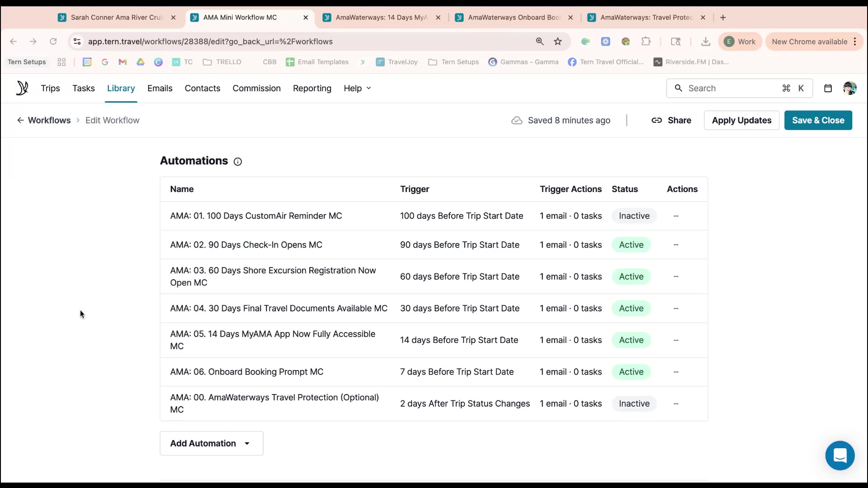Expand the Add Automation dropdown

(211, 443)
